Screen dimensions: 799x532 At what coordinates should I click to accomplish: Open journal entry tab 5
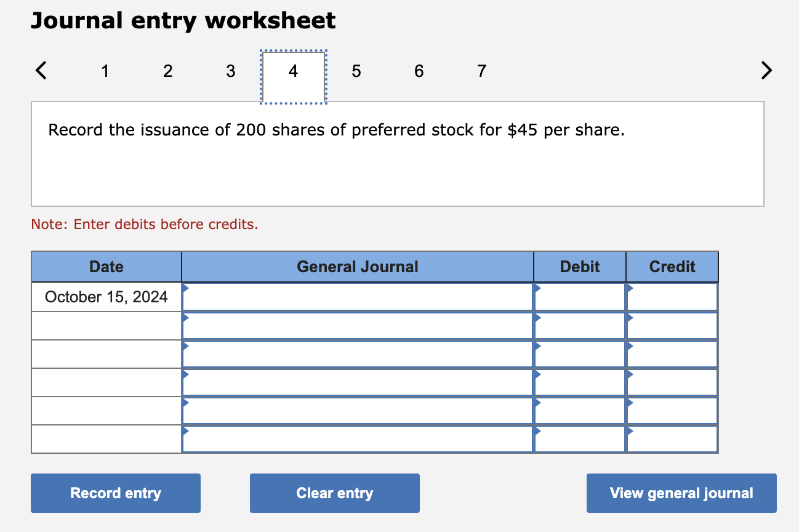point(356,71)
